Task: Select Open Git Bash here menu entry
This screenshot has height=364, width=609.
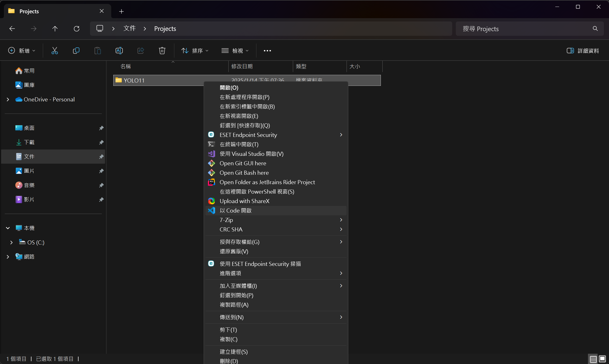Action: [x=244, y=173]
